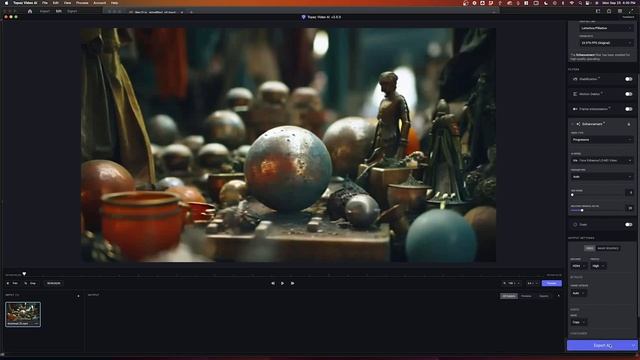Select the Video output tab

[589, 248]
